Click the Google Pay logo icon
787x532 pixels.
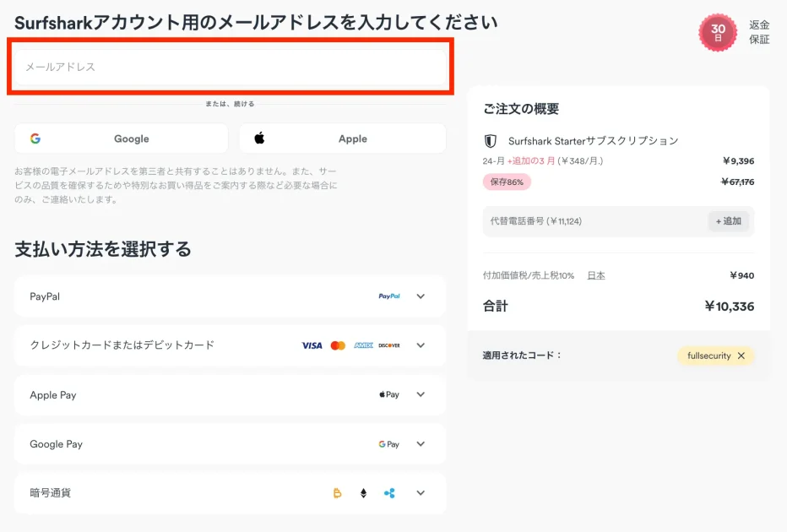389,444
